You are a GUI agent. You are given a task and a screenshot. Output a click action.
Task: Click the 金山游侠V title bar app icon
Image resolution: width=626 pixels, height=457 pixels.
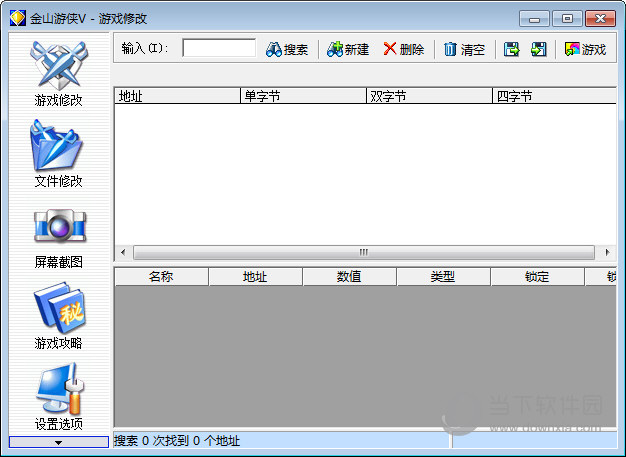pos(18,18)
